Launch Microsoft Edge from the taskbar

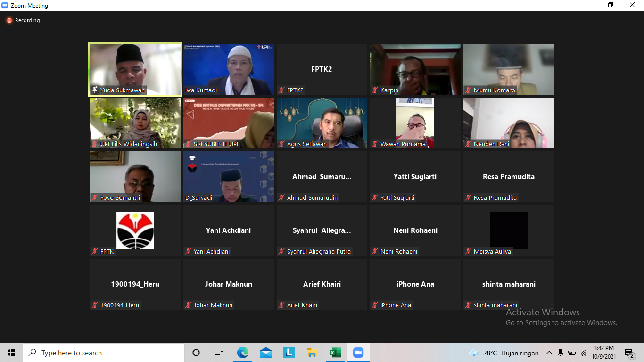[243, 353]
